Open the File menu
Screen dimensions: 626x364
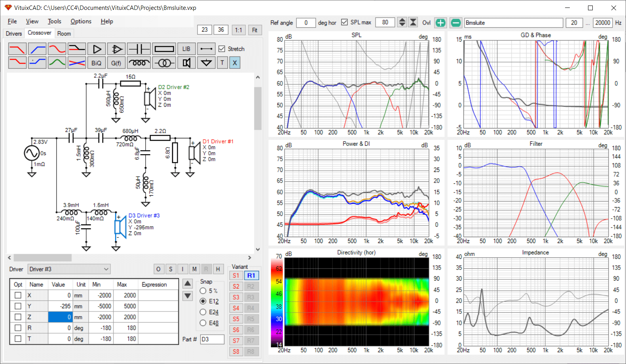(12, 21)
